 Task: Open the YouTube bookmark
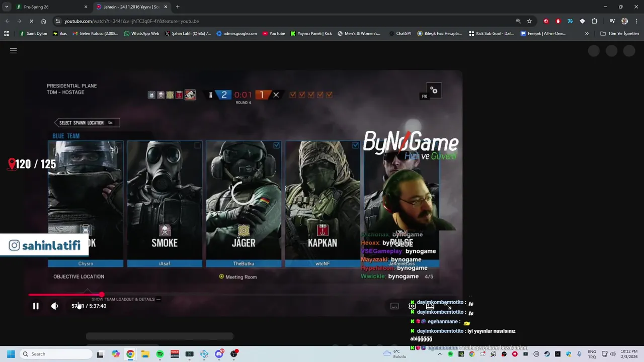[274, 34]
